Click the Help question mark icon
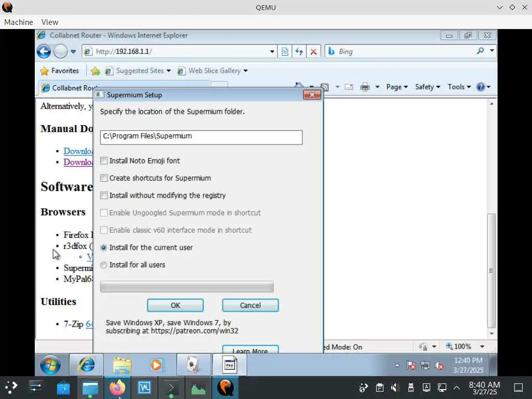Viewport: 532px width, 399px height. point(481,87)
